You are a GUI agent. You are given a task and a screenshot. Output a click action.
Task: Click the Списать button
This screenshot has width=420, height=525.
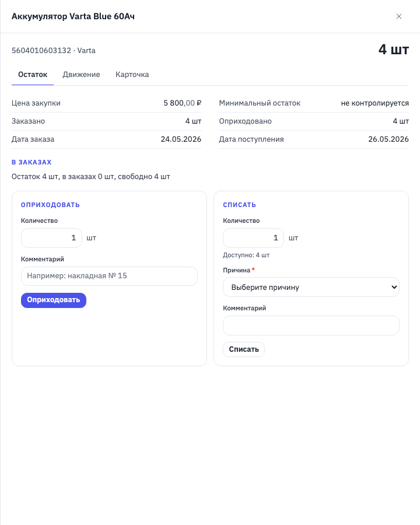coord(244,349)
